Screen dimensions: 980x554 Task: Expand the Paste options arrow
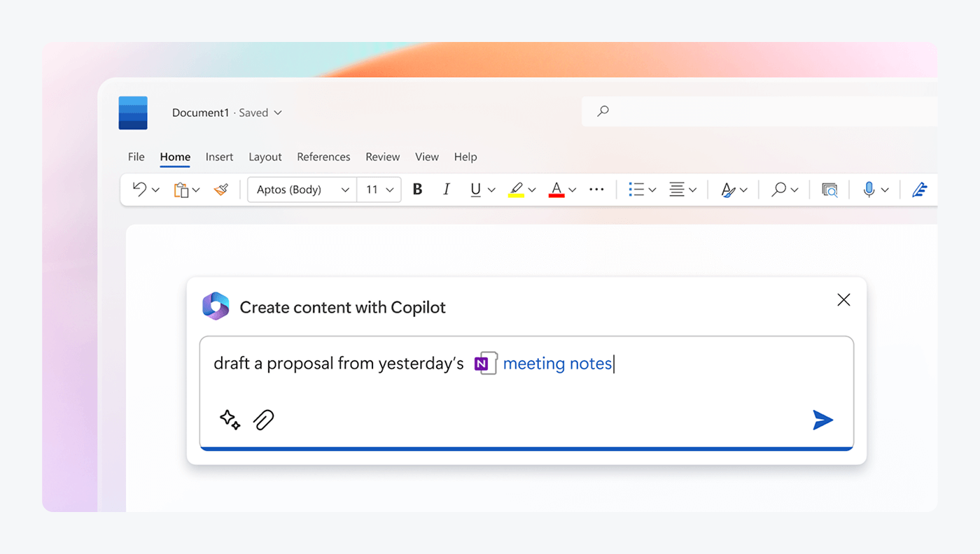196,190
